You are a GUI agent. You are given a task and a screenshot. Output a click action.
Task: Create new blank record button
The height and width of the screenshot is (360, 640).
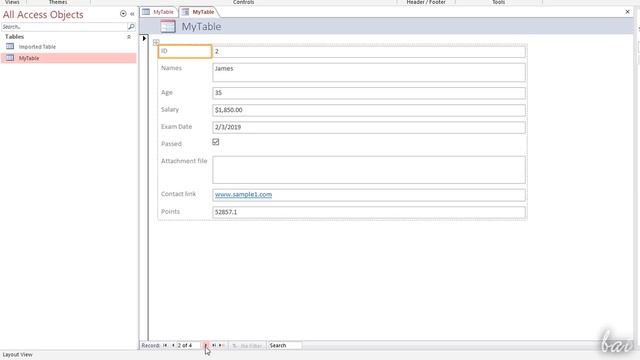[x=222, y=345]
